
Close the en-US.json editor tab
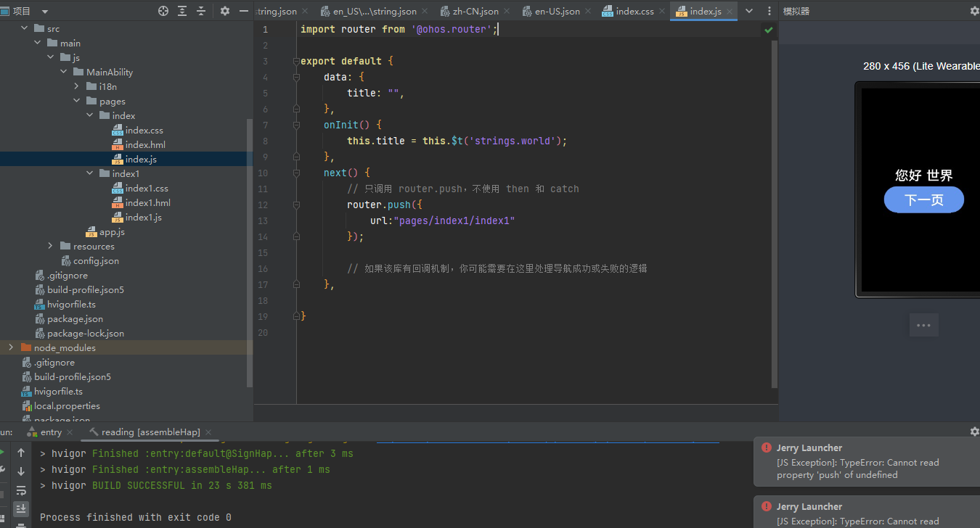tap(588, 12)
